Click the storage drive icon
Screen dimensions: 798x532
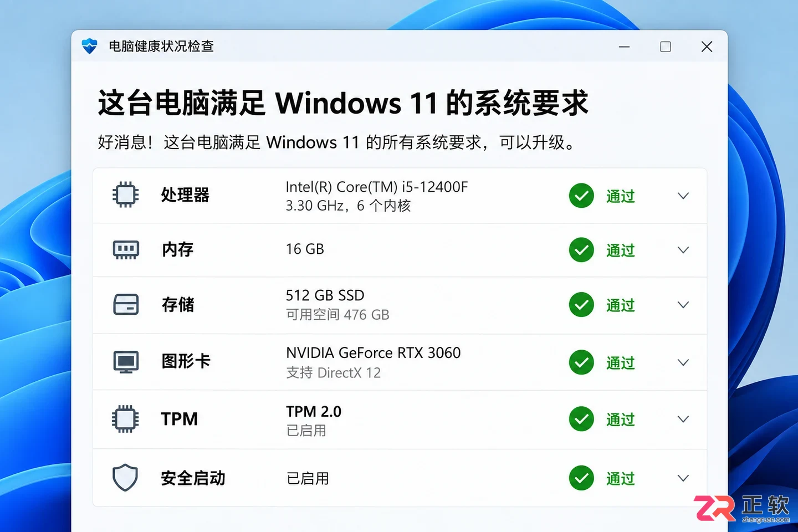pos(126,305)
